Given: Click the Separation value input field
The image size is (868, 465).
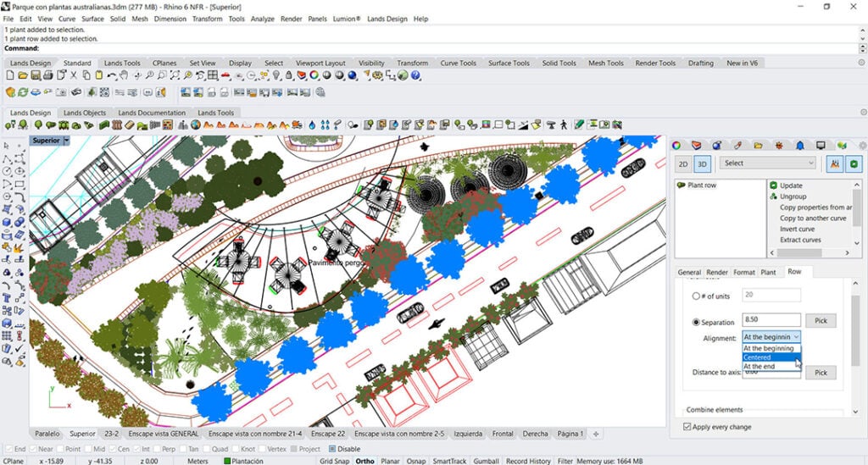Looking at the screenshot, I should pyautogui.click(x=771, y=320).
